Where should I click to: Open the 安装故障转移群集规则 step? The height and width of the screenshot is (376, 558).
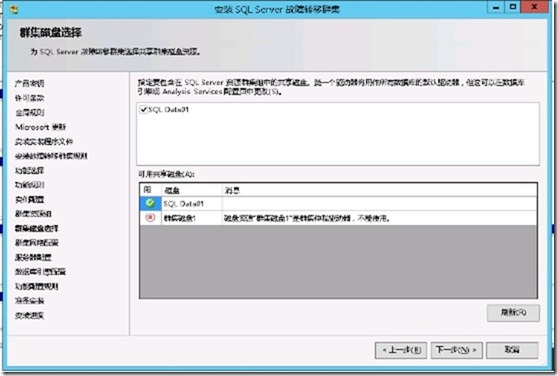tap(51, 156)
